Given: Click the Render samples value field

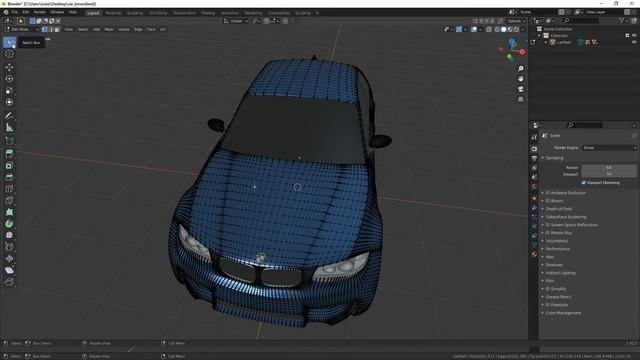Looking at the screenshot, I should 609,168.
